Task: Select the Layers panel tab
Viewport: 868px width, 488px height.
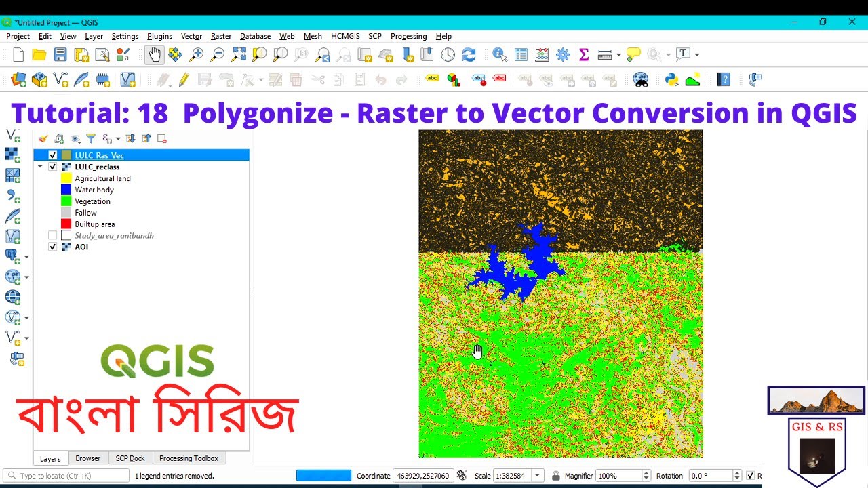Action: point(50,458)
